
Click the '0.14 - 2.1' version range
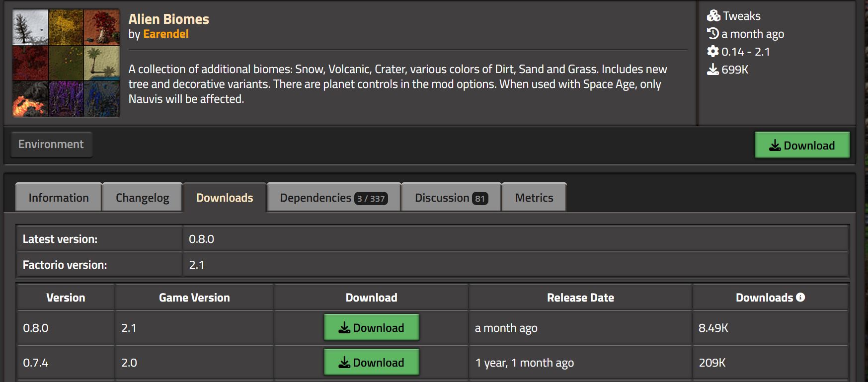[x=746, y=52]
